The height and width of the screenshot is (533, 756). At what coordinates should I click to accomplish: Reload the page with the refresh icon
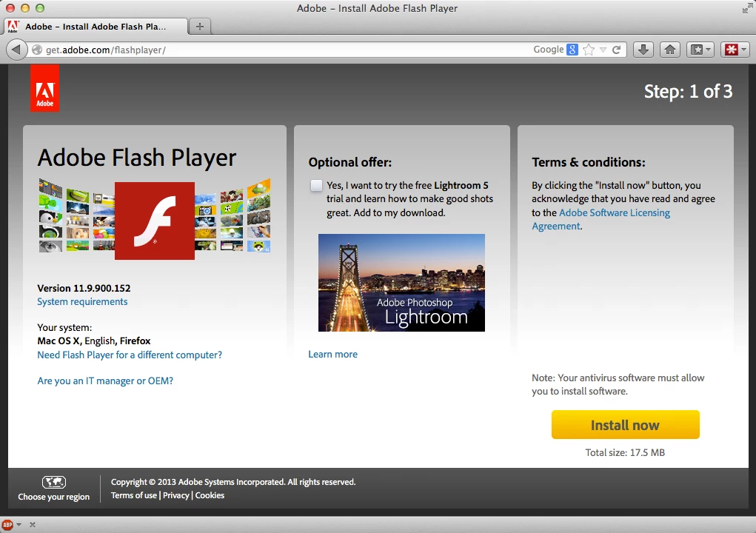616,50
